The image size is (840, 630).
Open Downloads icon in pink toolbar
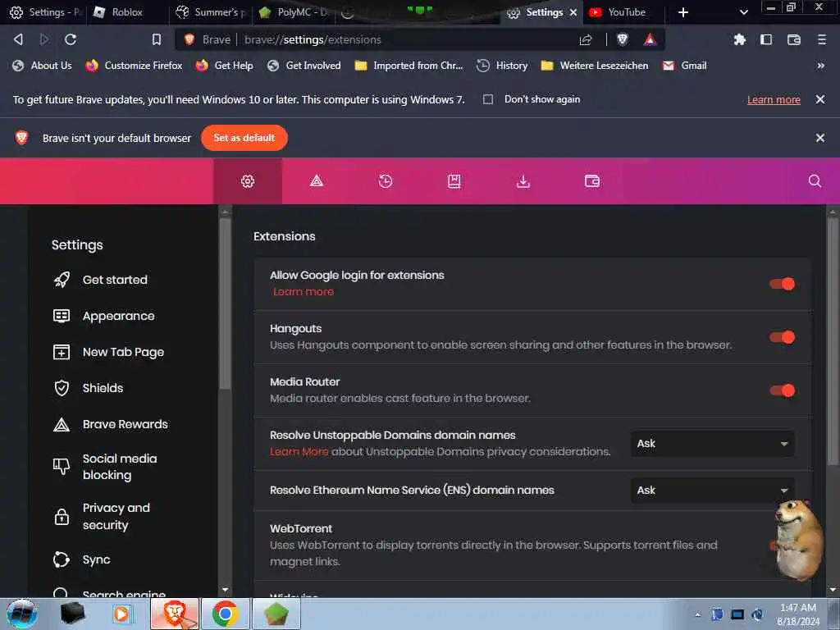point(523,181)
